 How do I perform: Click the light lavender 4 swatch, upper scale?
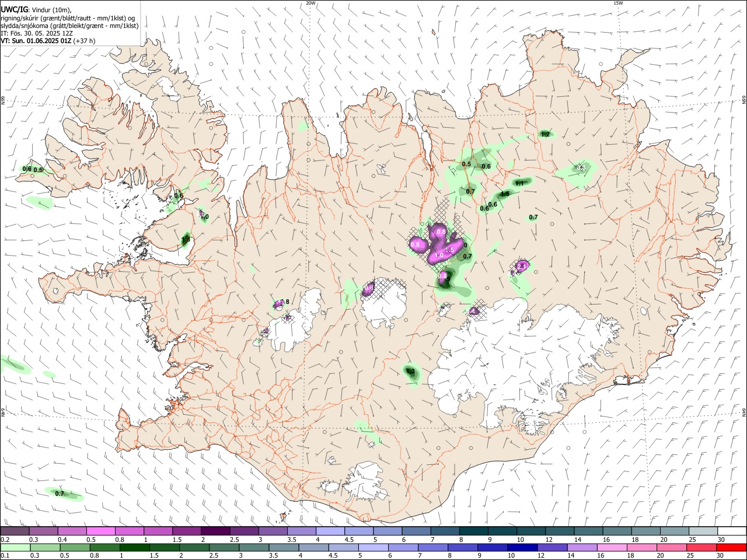tap(330, 531)
